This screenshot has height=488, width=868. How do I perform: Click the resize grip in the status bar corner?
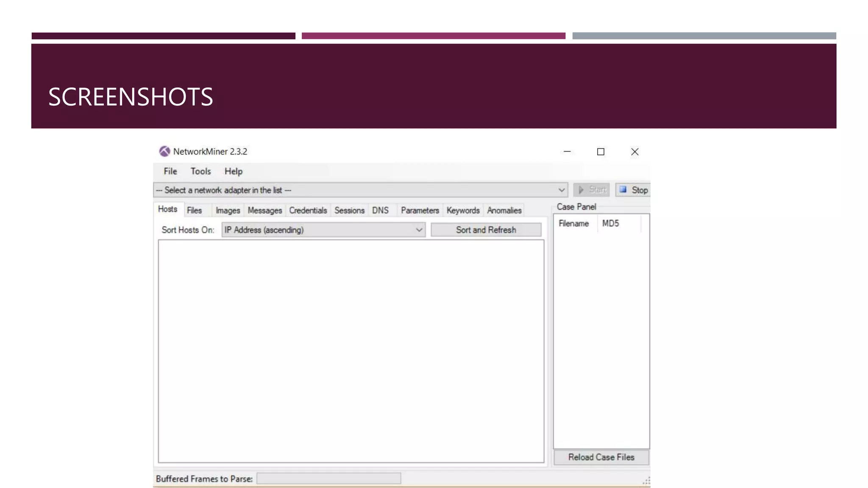click(646, 481)
